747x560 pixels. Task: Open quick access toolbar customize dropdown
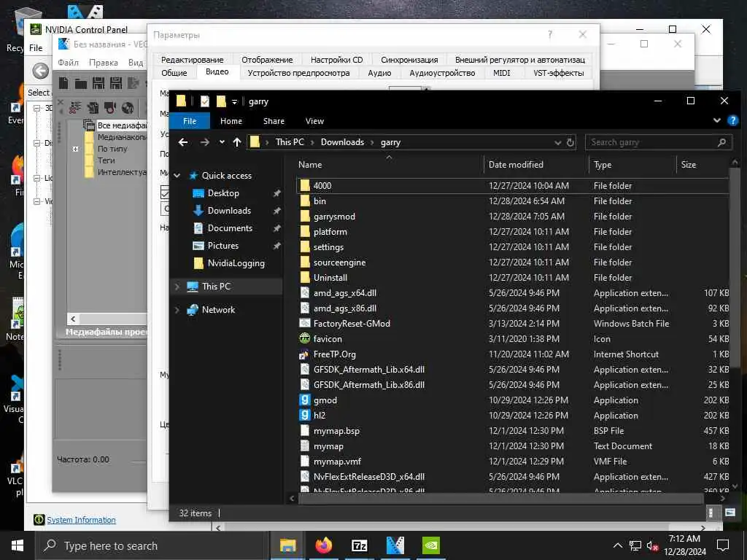click(x=234, y=101)
